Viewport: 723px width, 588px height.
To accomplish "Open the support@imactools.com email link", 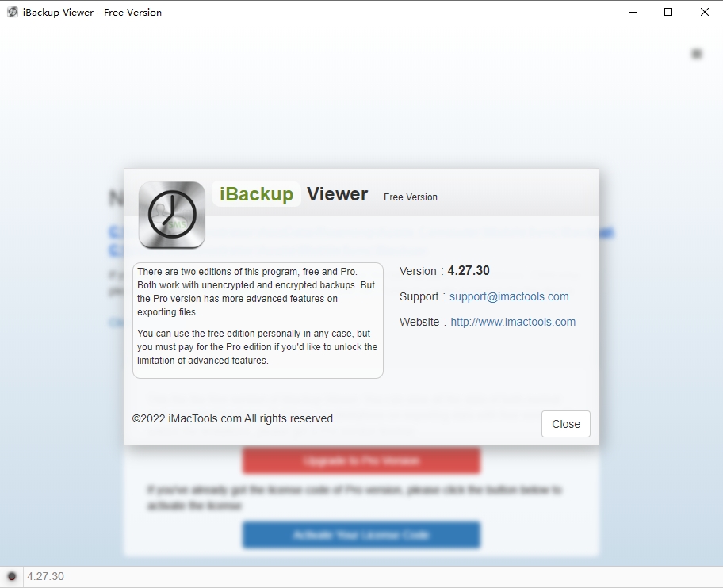I will tap(509, 296).
